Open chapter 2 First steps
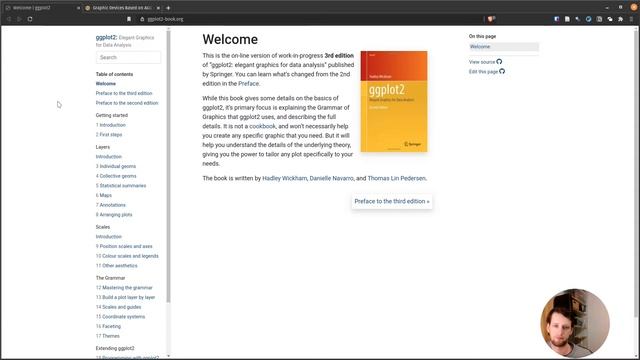The image size is (640, 360). point(109,135)
